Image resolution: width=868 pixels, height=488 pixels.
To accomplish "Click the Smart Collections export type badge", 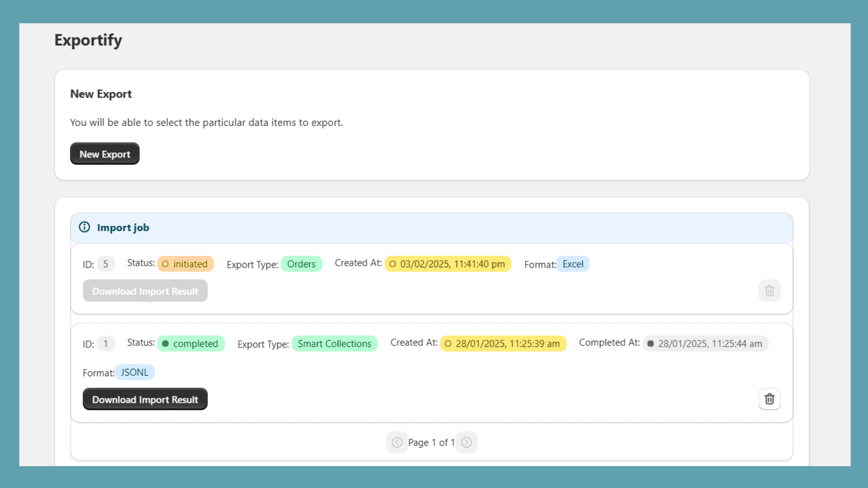I will click(x=334, y=343).
